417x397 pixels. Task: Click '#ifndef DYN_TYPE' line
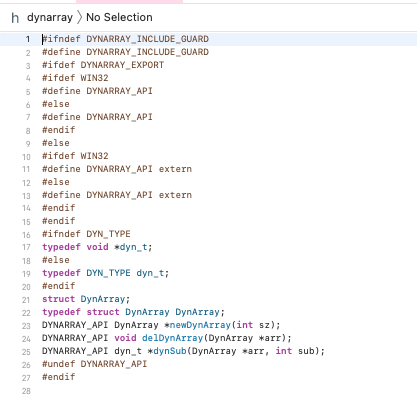pyautogui.click(x=86, y=234)
